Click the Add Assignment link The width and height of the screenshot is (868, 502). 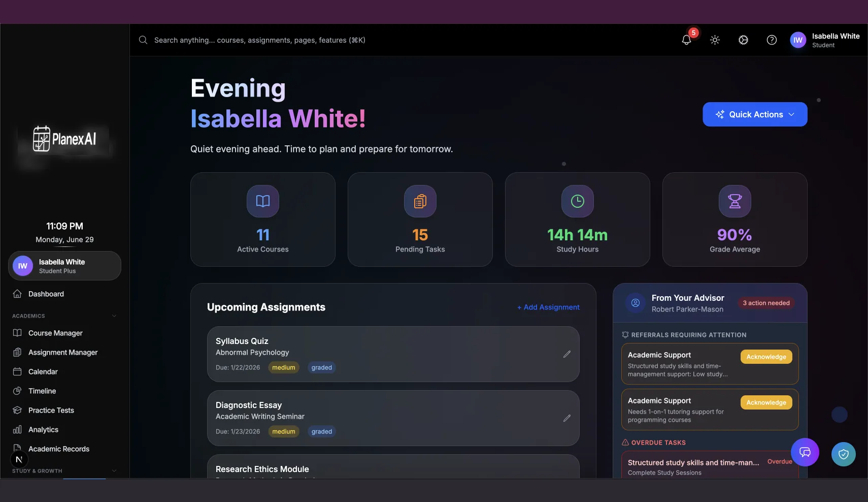tap(548, 307)
